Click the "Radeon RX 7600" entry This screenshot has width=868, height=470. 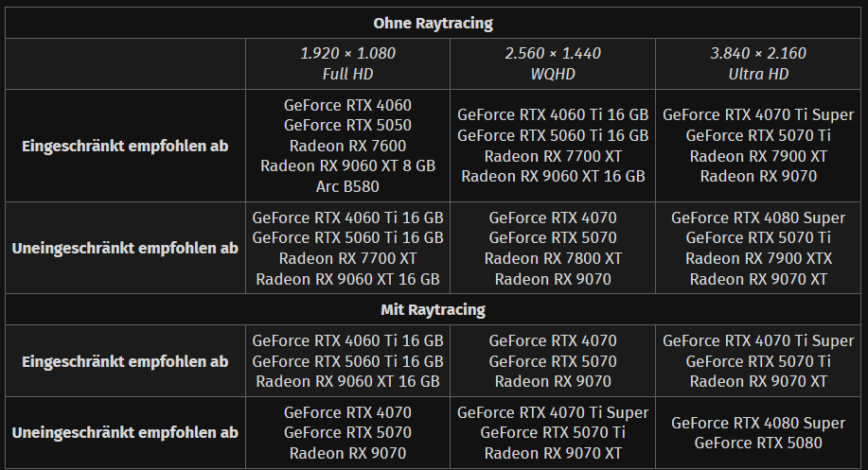tap(347, 146)
